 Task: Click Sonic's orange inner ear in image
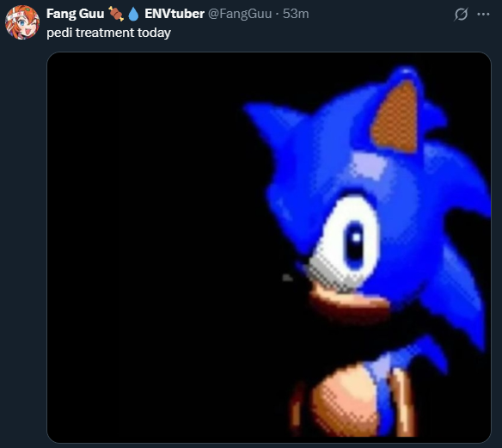pos(396,117)
